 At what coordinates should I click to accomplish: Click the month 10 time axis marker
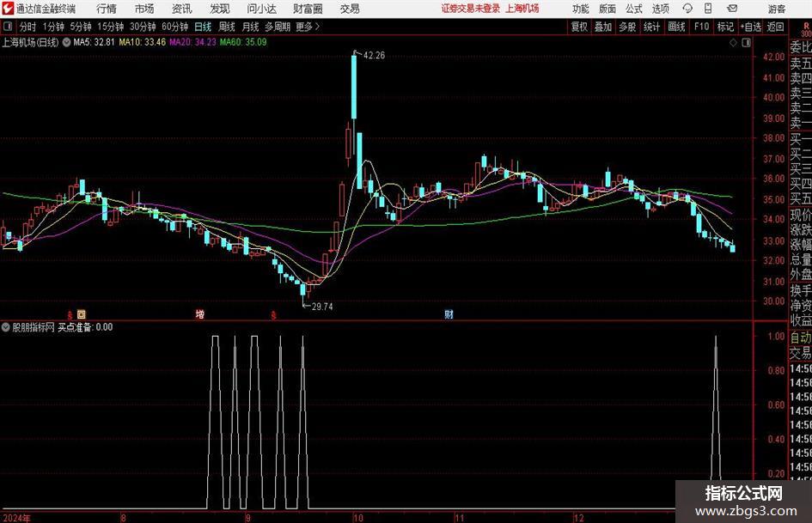coord(357,518)
